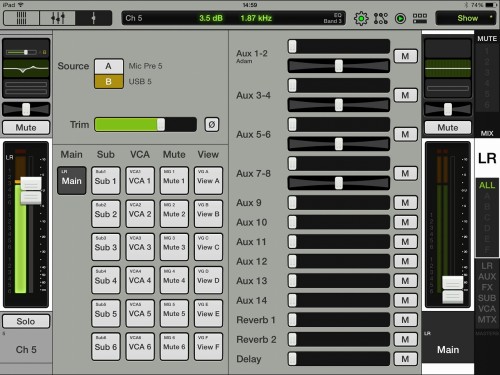The image size is (500, 375).
Task: Mute the Main LR output
Action: 448,127
